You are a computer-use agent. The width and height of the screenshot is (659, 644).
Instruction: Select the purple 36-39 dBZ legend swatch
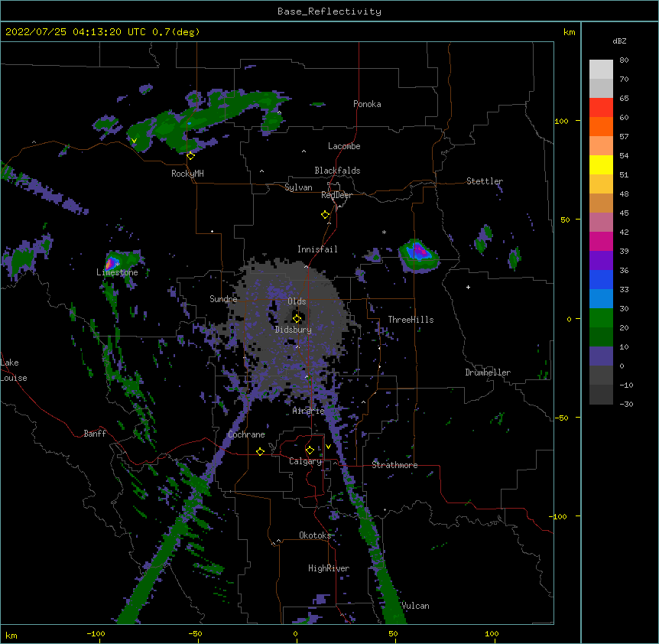click(x=601, y=261)
